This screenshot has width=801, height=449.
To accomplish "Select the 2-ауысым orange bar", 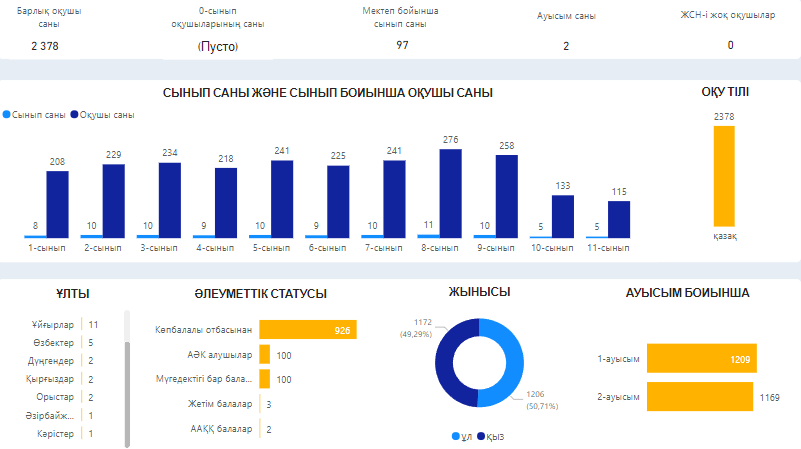I will 699,396.
